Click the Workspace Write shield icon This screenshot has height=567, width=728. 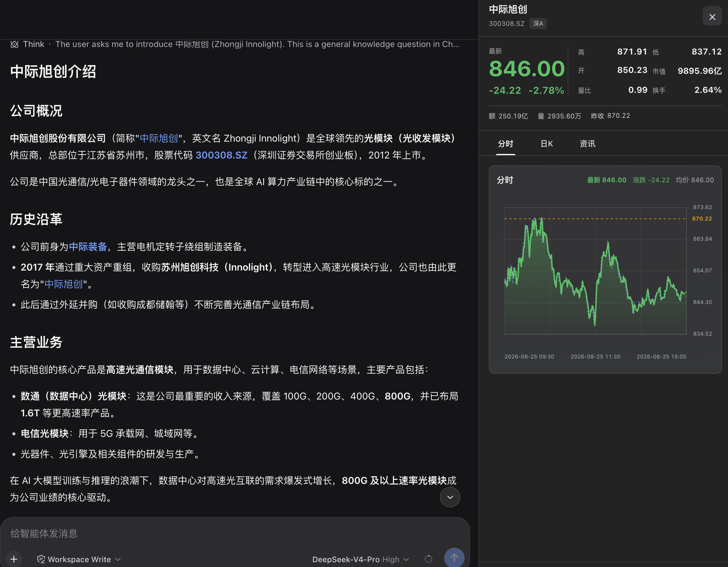[x=41, y=559]
